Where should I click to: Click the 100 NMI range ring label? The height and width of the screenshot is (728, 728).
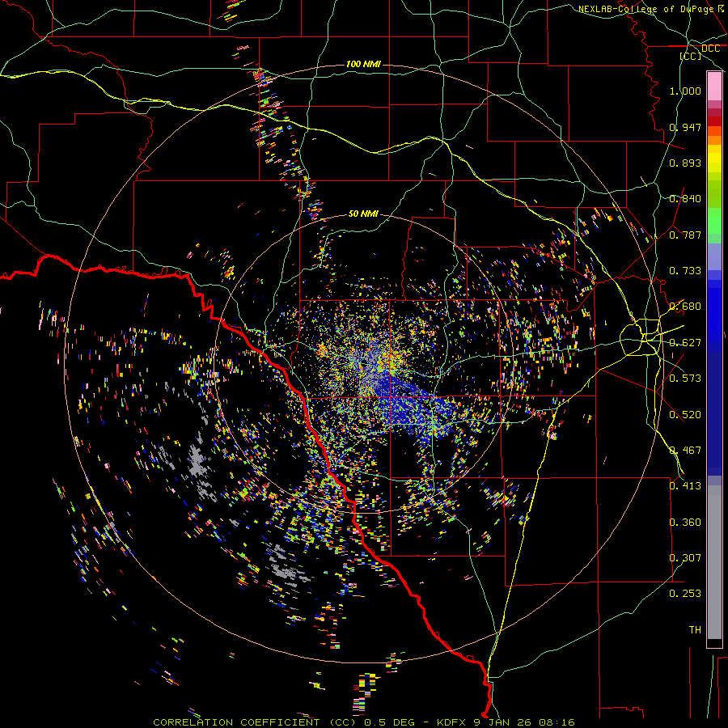click(x=363, y=64)
